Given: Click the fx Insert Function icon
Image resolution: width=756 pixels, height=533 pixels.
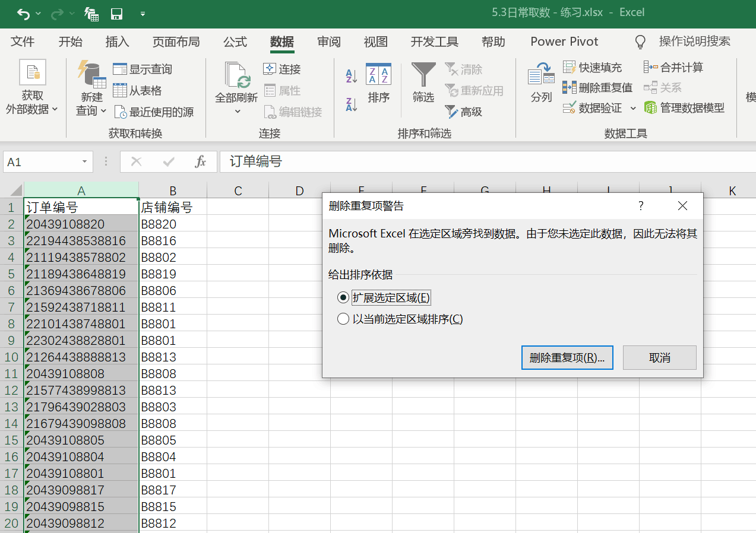Looking at the screenshot, I should click(201, 161).
